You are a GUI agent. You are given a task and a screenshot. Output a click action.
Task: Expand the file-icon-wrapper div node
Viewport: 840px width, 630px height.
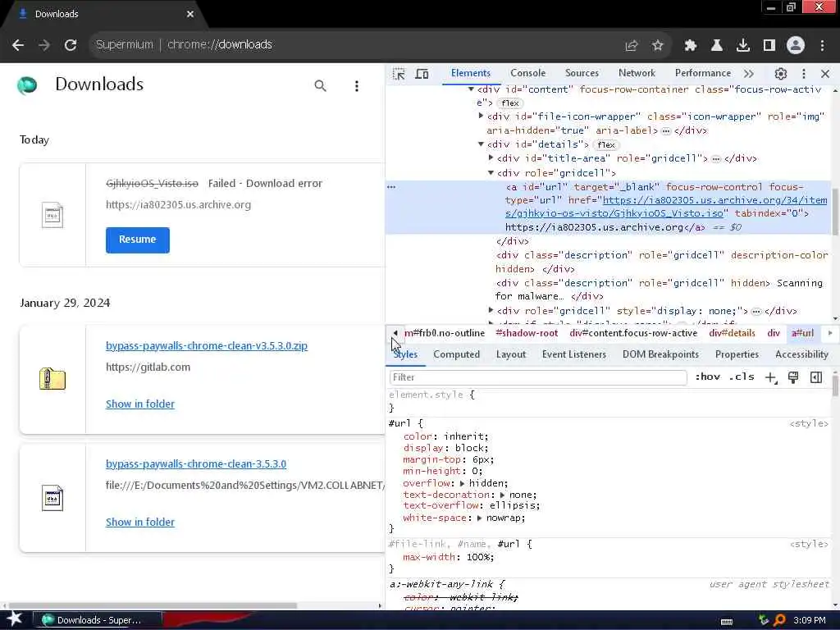(481, 116)
